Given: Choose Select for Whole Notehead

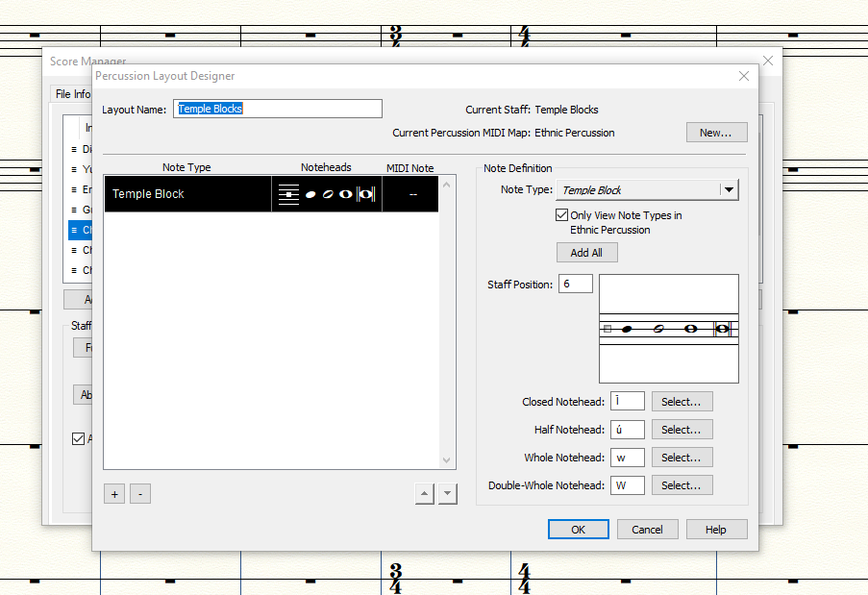Looking at the screenshot, I should tap(682, 458).
